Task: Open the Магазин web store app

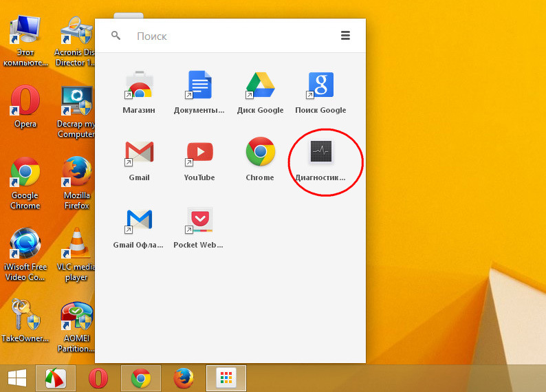Action: tap(139, 92)
